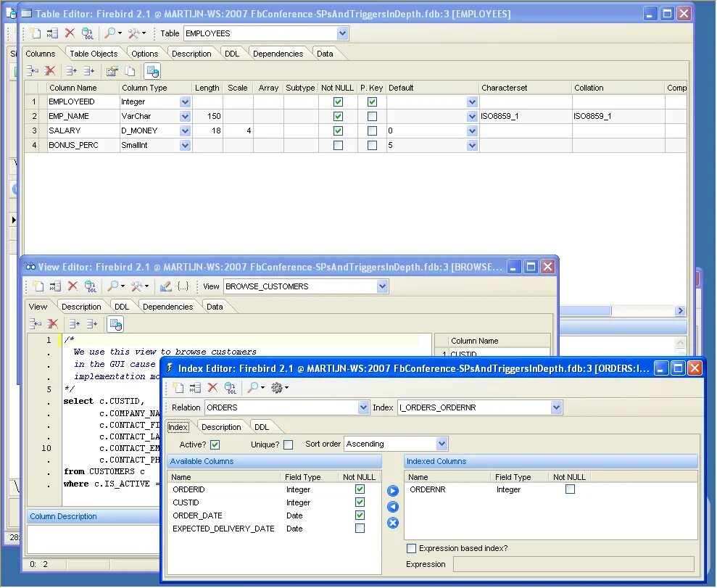The image size is (717, 588).
Task: Enable Expression based index? checkbox
Action: click(x=412, y=548)
